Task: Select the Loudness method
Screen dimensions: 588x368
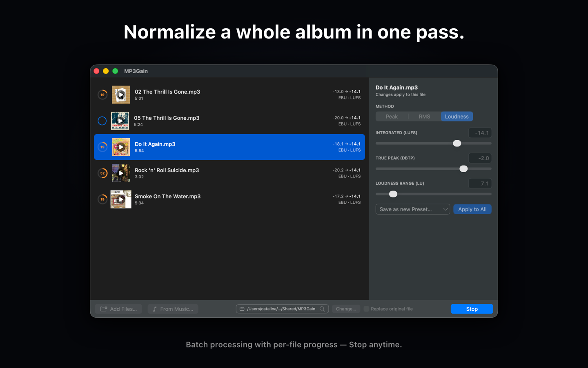Action: coord(457,117)
